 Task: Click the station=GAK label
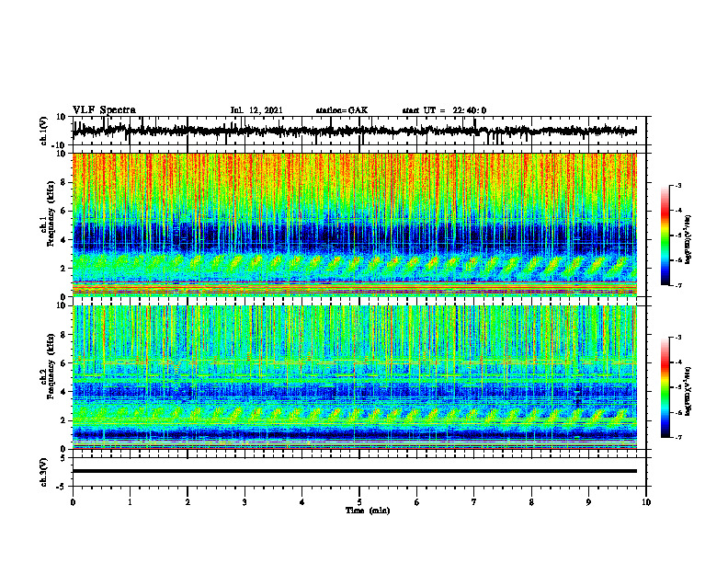tap(342, 110)
